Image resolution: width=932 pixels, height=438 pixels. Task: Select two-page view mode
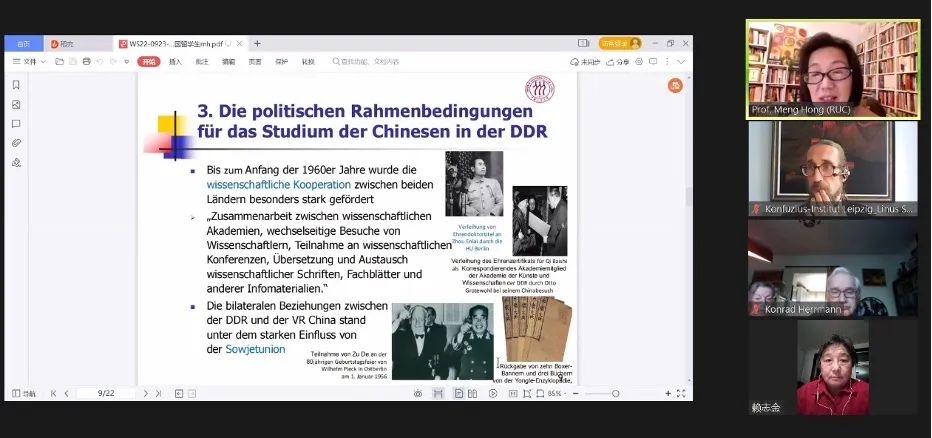point(473,393)
